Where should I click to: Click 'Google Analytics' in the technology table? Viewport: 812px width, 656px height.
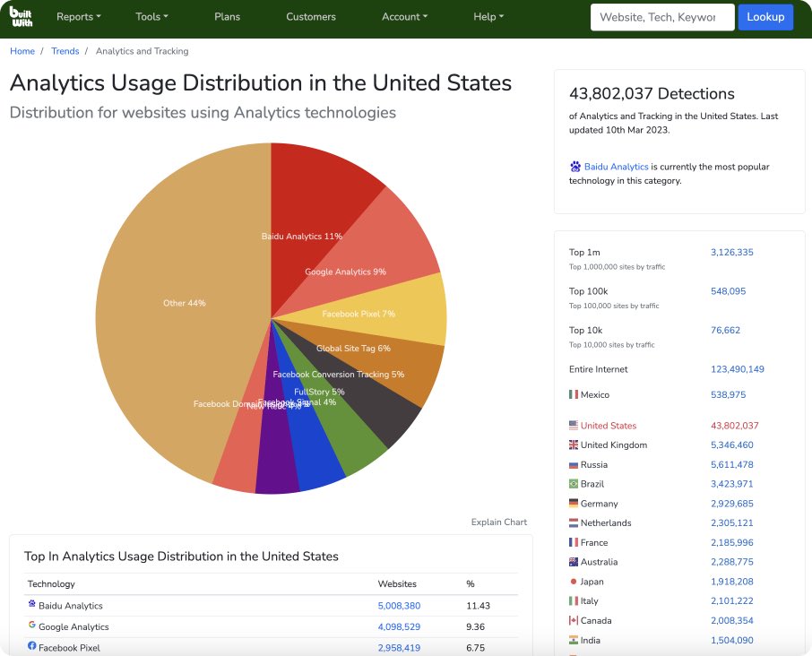tap(73, 626)
